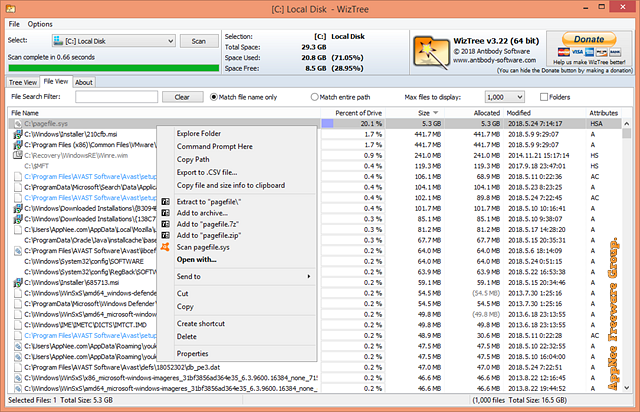The height and width of the screenshot is (412, 640).
Task: Click the File Search Filter text field
Action: (110, 97)
